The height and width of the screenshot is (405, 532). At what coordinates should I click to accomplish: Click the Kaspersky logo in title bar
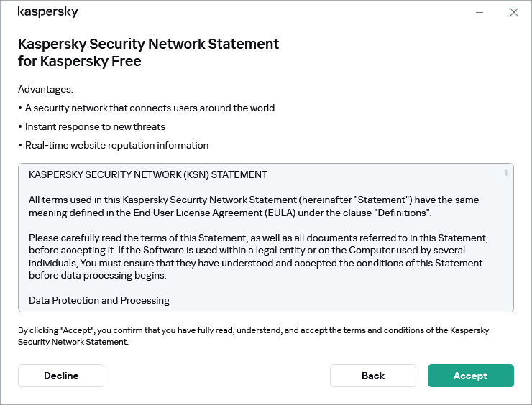click(x=47, y=12)
